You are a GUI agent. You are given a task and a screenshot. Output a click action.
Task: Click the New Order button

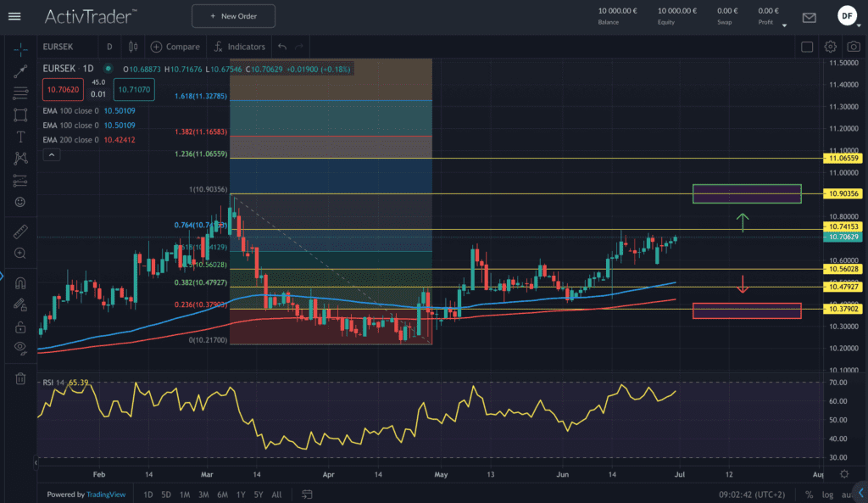click(x=233, y=15)
